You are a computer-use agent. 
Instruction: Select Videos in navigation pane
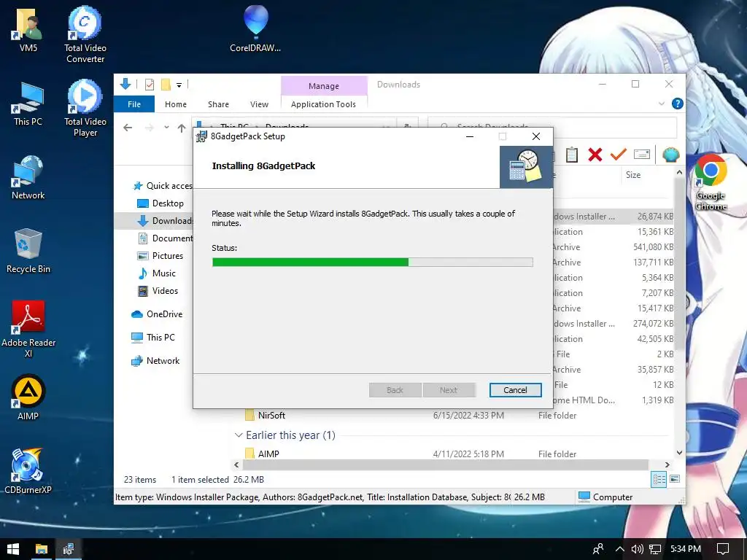pos(158,290)
